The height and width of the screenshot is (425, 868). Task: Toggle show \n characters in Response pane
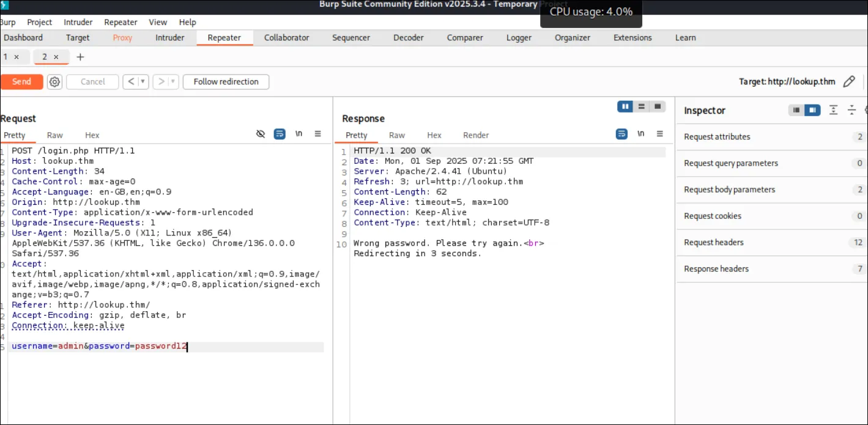pos(640,134)
